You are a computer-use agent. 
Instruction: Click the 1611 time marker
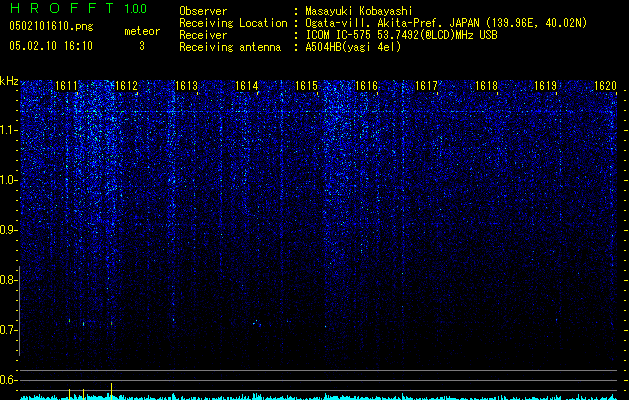click(66, 86)
